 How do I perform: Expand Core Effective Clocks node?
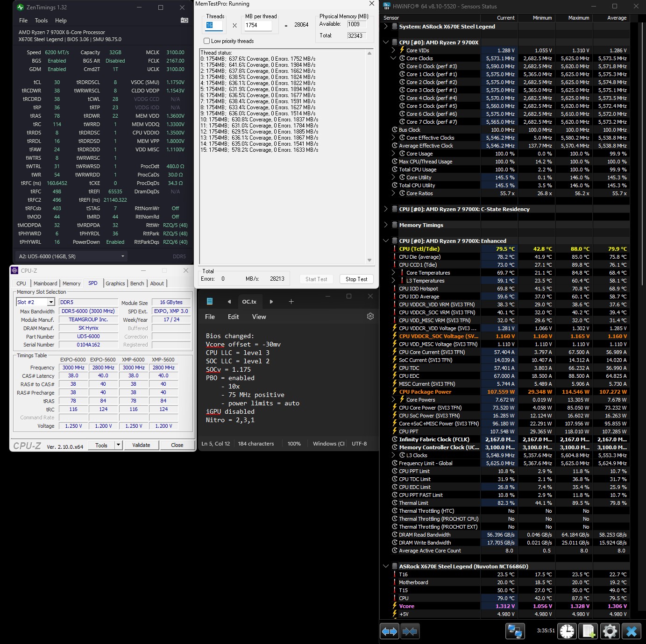(x=393, y=138)
